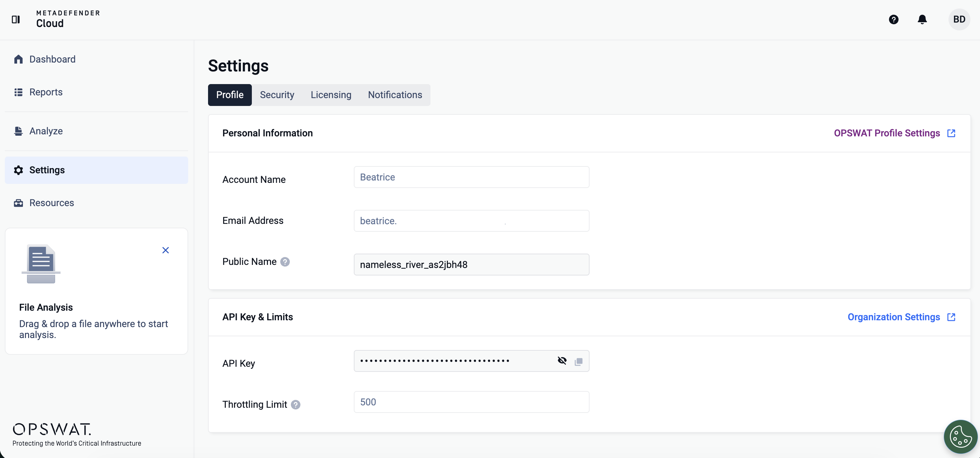Go to Dashboard in sidebar
Screen dimensions: 980x458
(52, 59)
